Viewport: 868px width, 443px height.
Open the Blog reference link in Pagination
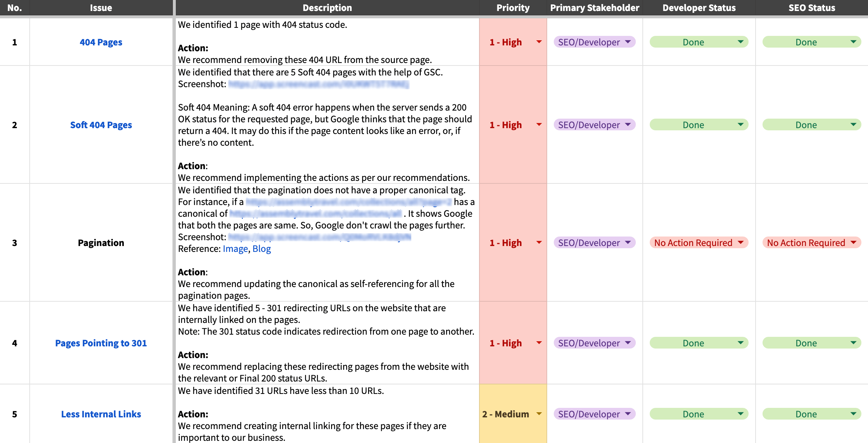coord(261,249)
